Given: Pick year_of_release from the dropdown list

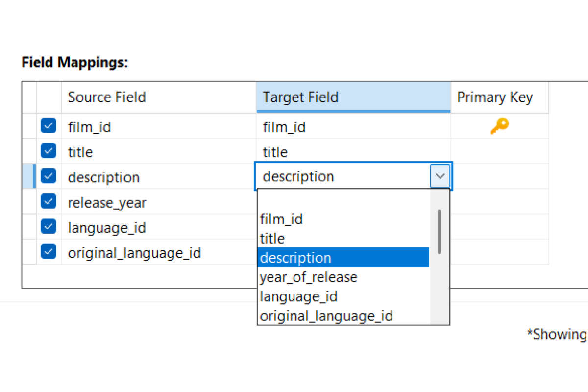Looking at the screenshot, I should click(343, 277).
